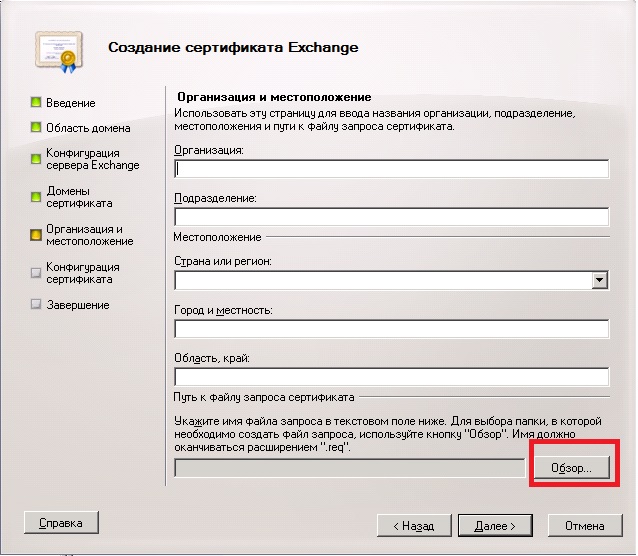Select the Конфигурация сертификата step label

pos(83,273)
